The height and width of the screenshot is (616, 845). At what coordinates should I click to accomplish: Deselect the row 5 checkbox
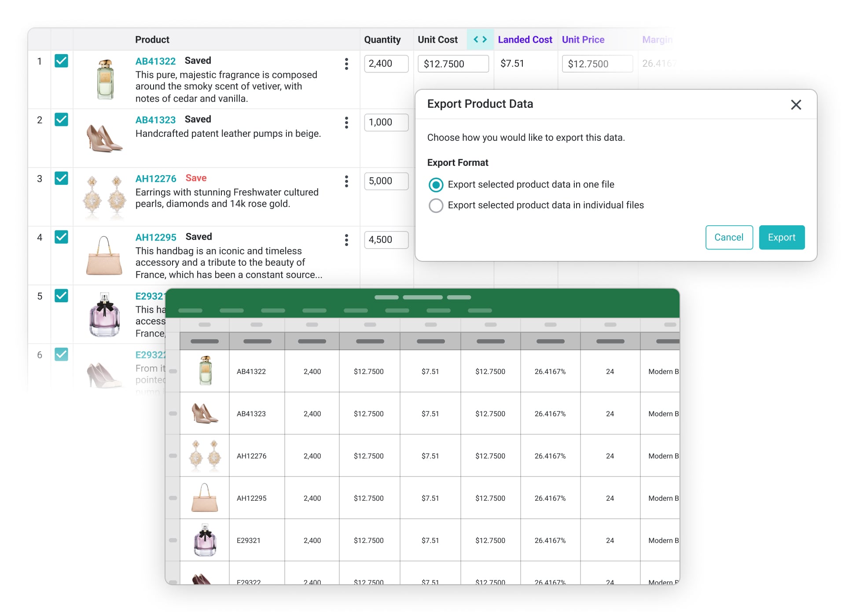[x=61, y=296]
